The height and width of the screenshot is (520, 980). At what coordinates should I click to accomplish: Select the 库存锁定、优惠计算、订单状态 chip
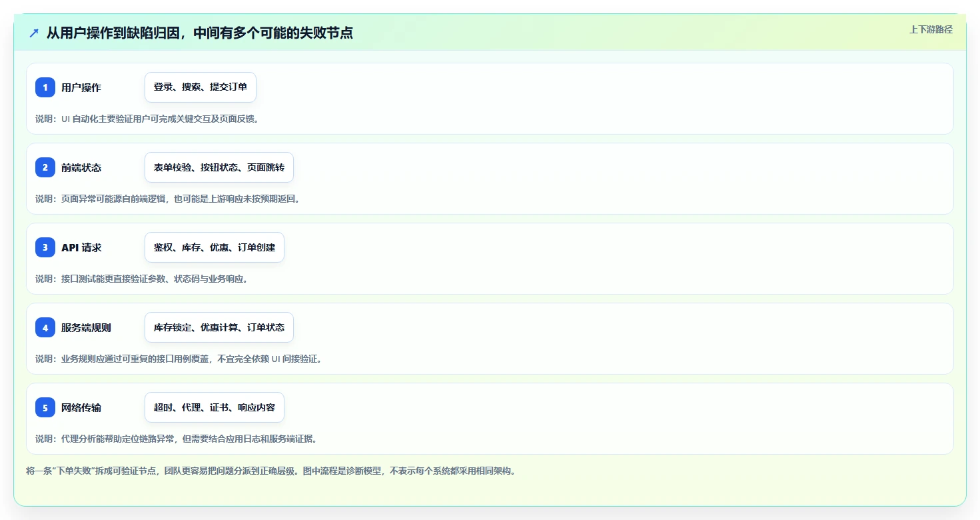219,327
